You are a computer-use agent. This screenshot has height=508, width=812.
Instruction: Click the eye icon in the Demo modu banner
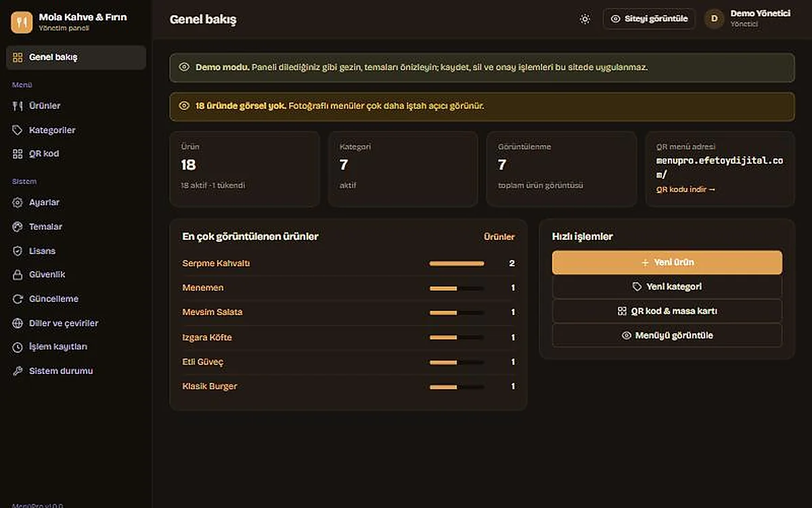point(184,68)
